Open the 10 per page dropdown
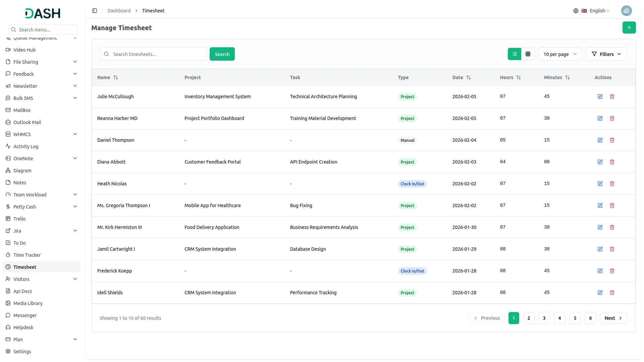644x362 pixels. [x=560, y=54]
